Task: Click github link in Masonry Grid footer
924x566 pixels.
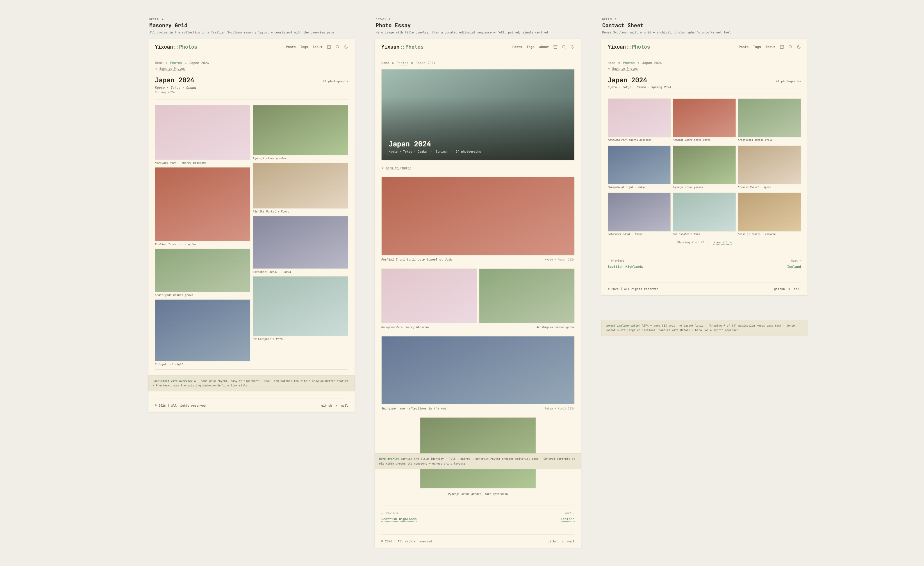Action: point(326,406)
